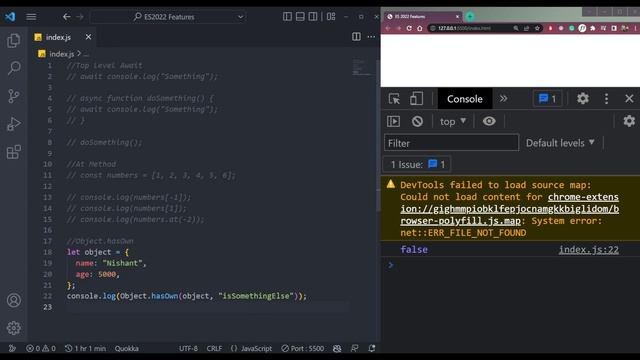Open the Search view in activity bar
Screen dimensions: 640x360
click(13, 68)
